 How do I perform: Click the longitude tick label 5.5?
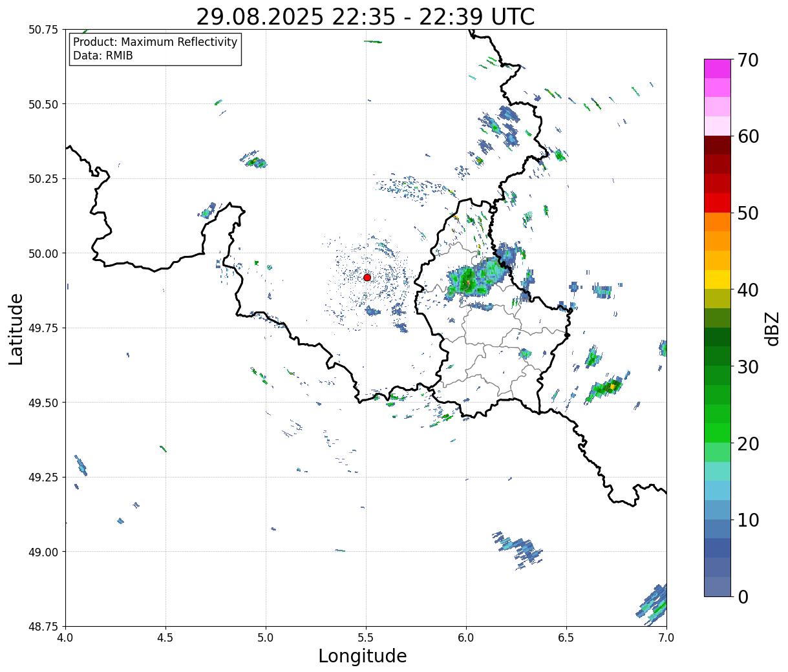(366, 638)
